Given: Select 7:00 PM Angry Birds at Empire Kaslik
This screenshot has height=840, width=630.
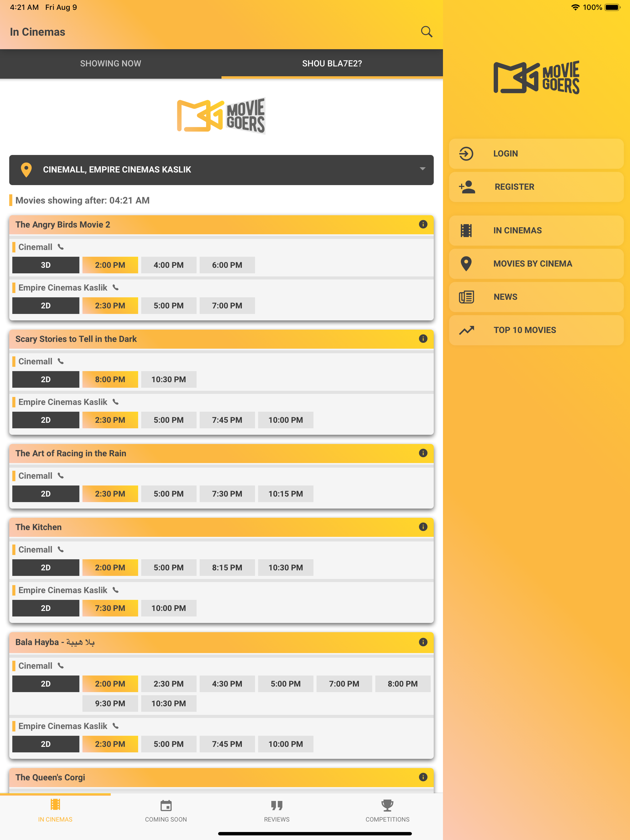Looking at the screenshot, I should point(227,306).
